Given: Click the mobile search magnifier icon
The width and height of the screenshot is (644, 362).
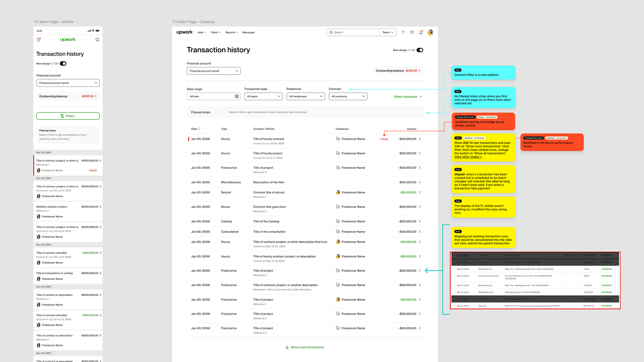Looking at the screenshot, I should click(97, 40).
